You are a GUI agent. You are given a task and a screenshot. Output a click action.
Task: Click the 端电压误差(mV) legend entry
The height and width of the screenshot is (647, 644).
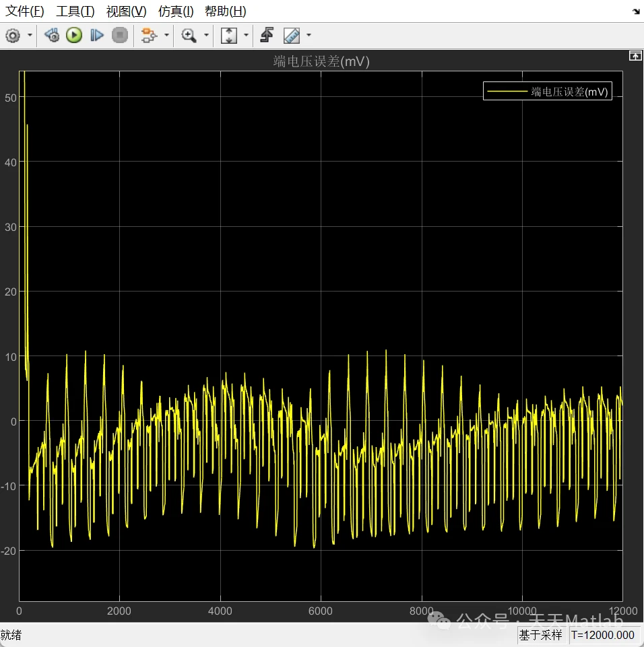click(569, 92)
